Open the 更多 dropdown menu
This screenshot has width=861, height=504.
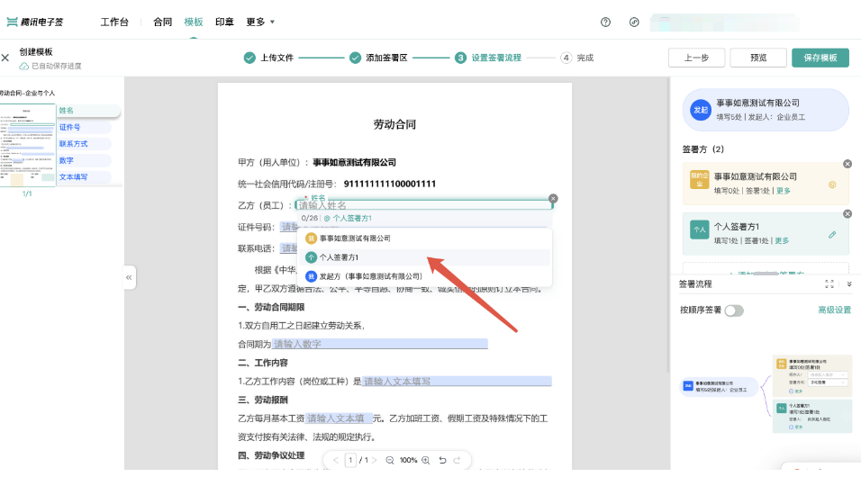click(260, 22)
